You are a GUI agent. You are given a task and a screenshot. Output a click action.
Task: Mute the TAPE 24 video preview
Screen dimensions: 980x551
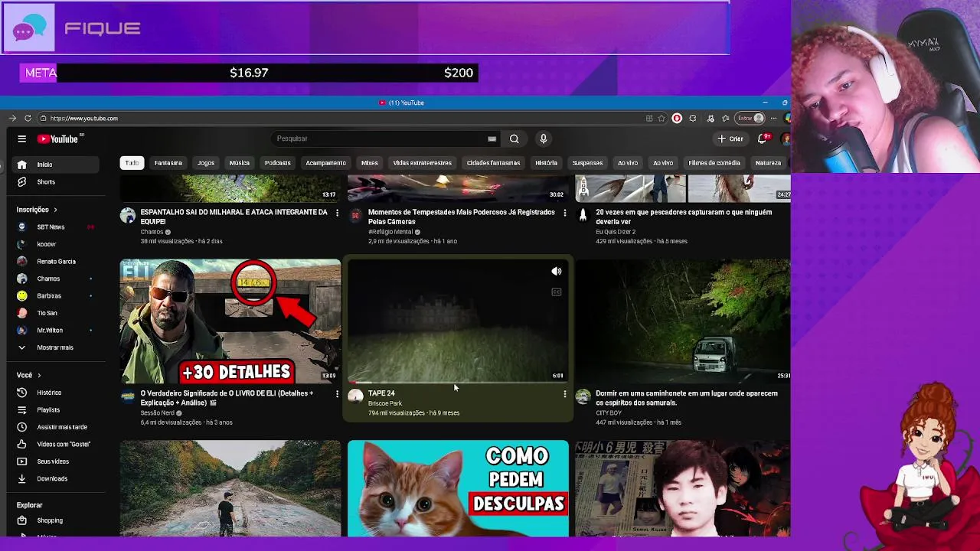tap(557, 272)
